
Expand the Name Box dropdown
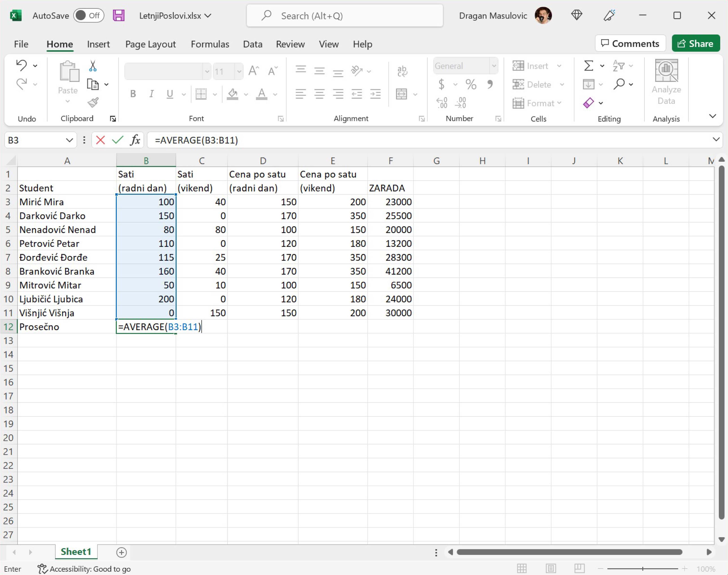point(69,140)
